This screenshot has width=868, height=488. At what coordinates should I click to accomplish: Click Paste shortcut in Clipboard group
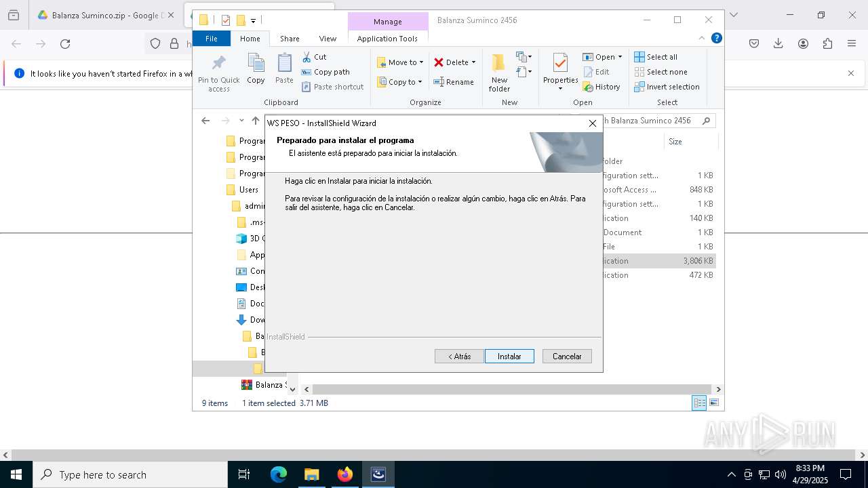click(x=333, y=87)
